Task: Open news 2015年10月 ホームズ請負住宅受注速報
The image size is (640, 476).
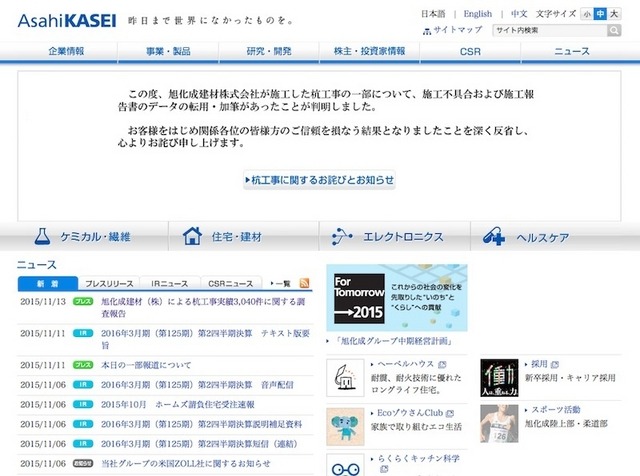Action: [178, 405]
